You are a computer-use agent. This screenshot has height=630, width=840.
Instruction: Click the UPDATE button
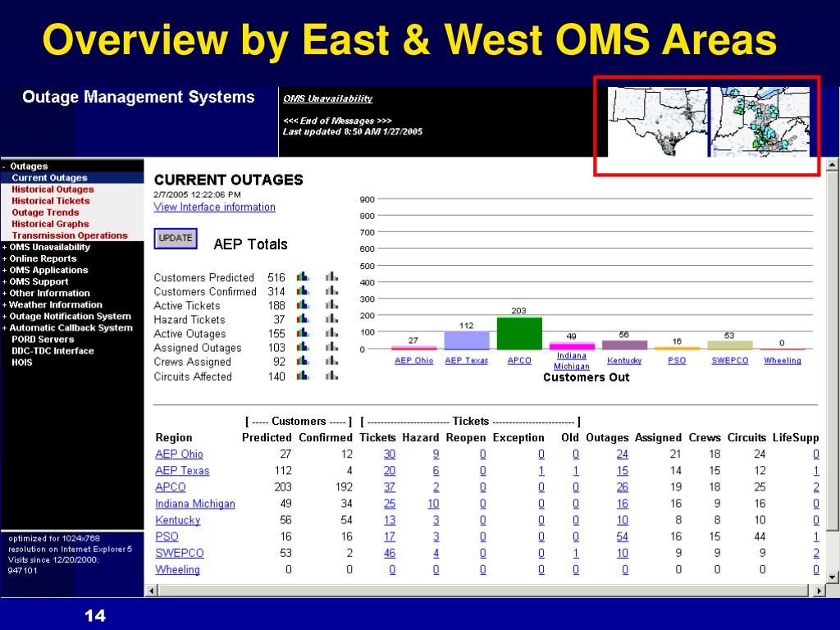coord(176,239)
